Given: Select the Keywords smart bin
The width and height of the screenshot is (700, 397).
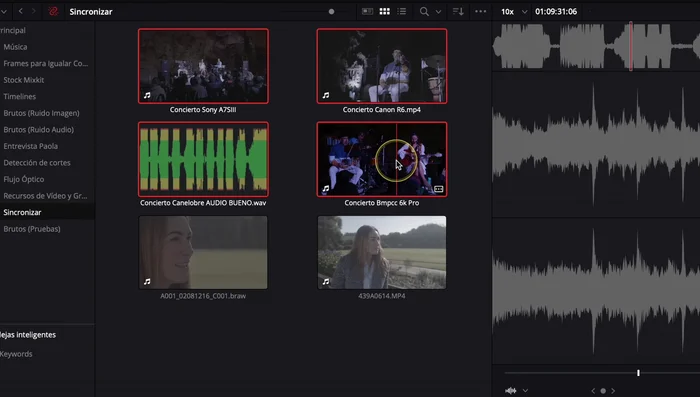Looking at the screenshot, I should (16, 354).
